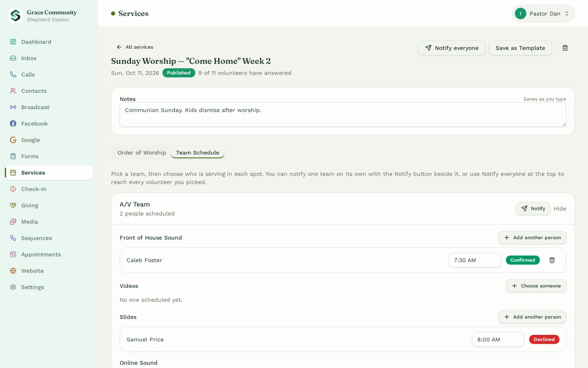Open Appointments calendar icon
The height and width of the screenshot is (368, 588).
tap(13, 254)
